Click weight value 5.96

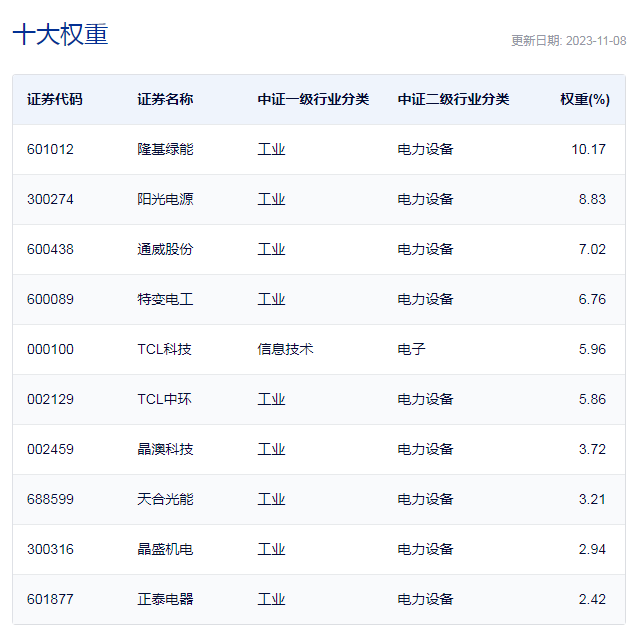click(x=592, y=350)
